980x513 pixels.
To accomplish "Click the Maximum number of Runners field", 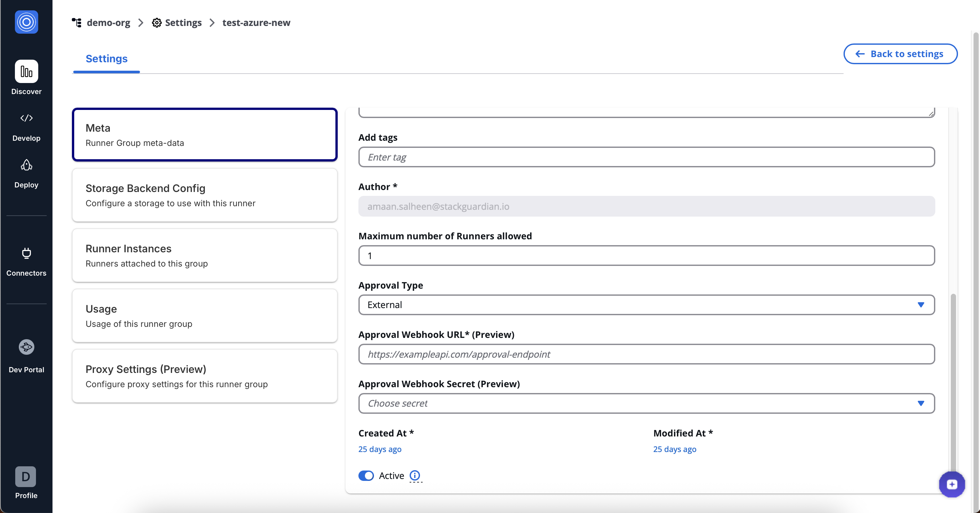I will click(x=646, y=255).
